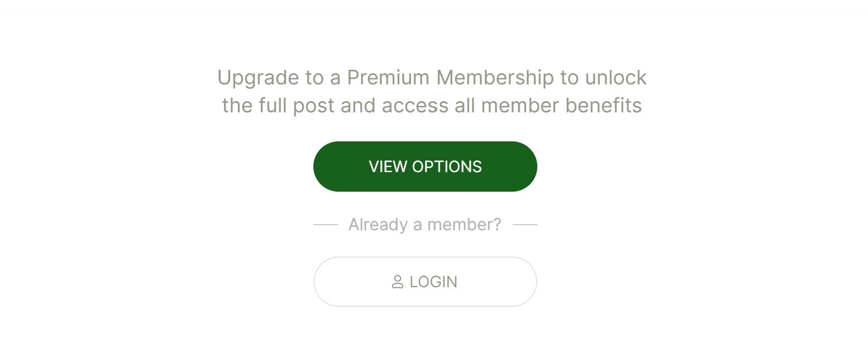Click the word 'Upgrade' at the heading start

259,78
